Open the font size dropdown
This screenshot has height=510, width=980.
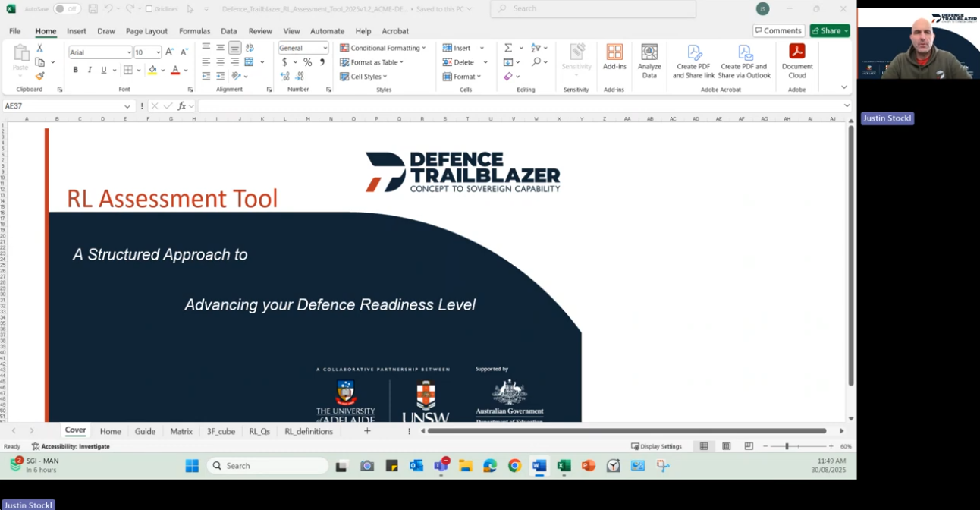[158, 52]
